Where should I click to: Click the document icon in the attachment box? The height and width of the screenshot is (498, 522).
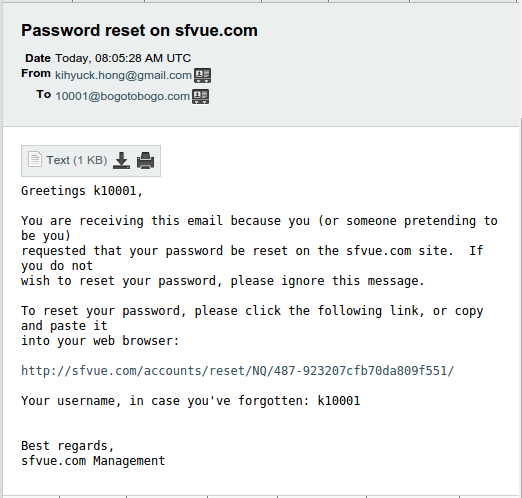(35, 159)
